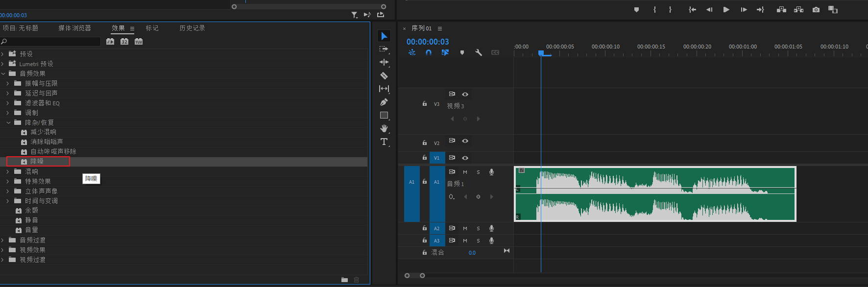Select the Type tool
The width and height of the screenshot is (868, 287).
(x=384, y=142)
